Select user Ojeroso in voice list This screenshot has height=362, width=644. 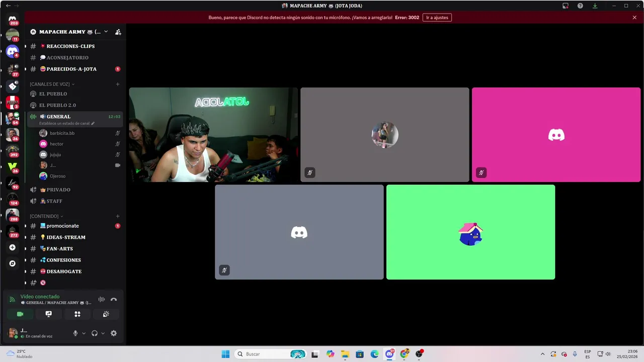pyautogui.click(x=57, y=176)
